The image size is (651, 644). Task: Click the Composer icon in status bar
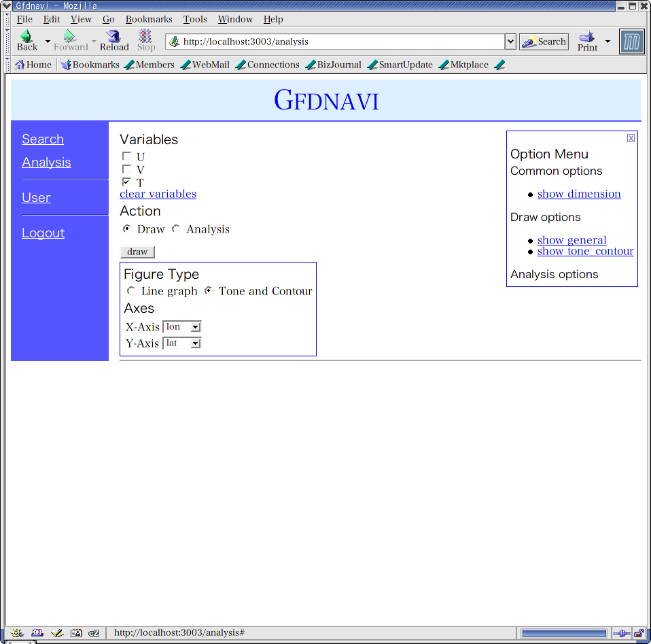pyautogui.click(x=57, y=633)
